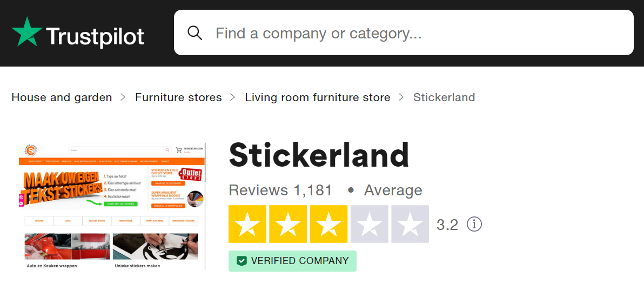This screenshot has width=644, height=283.
Task: Click the 3.2 TrustScore number
Action: tap(447, 225)
